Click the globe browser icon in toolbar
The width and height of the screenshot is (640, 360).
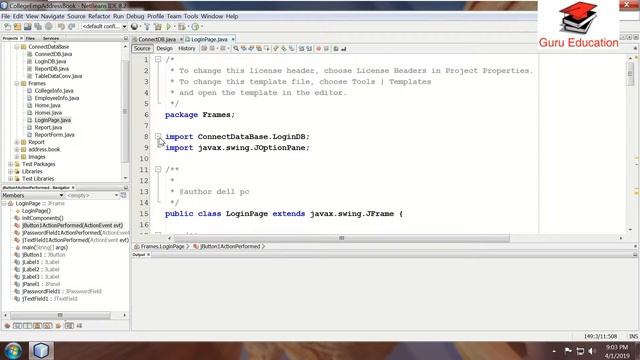click(134, 27)
